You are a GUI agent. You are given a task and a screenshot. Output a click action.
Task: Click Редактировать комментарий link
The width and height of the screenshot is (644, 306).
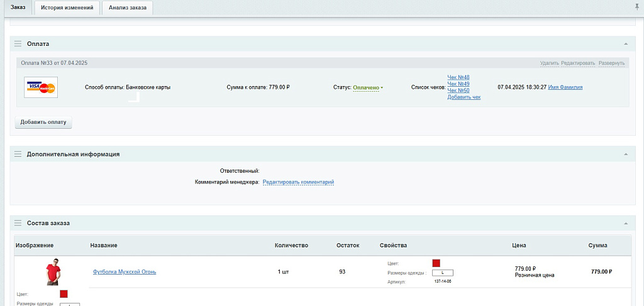(298, 182)
